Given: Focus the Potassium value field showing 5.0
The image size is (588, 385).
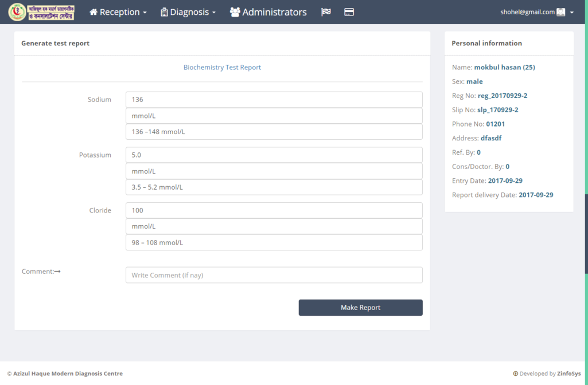Looking at the screenshot, I should (x=274, y=155).
